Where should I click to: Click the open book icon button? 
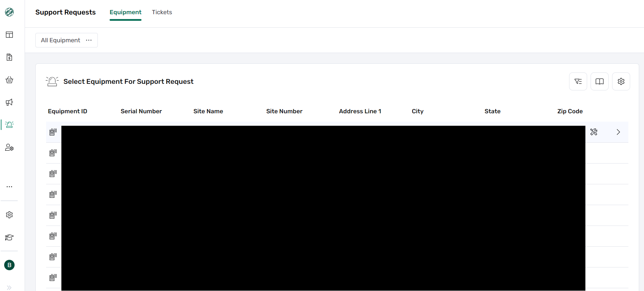(x=600, y=81)
